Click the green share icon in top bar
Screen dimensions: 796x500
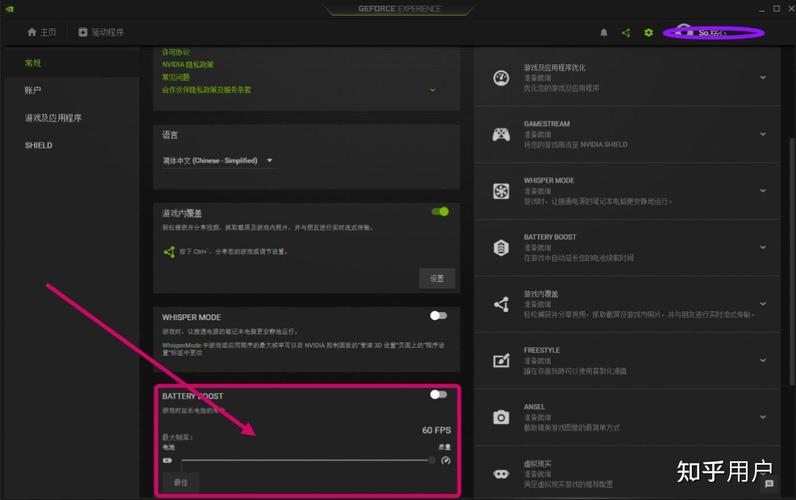tap(626, 32)
